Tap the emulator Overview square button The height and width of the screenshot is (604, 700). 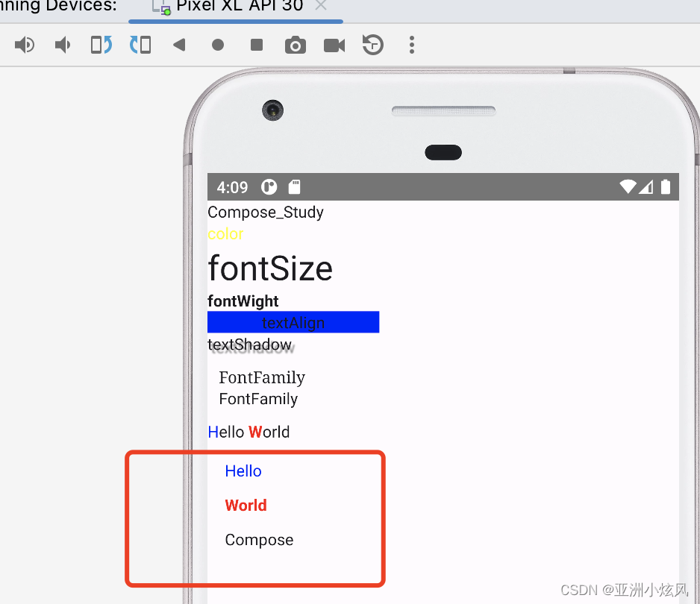click(257, 45)
